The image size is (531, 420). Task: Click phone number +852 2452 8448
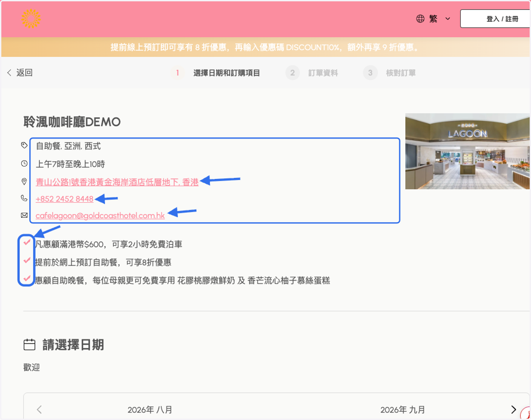click(x=65, y=199)
